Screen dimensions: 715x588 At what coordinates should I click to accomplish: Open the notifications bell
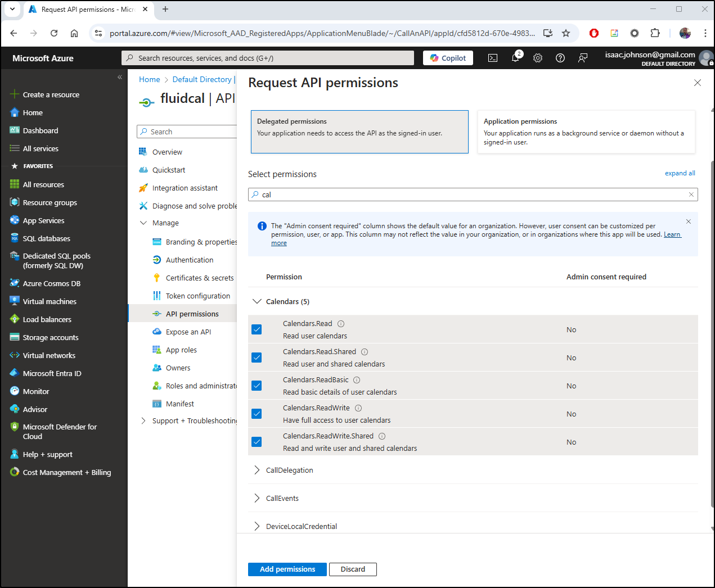point(516,57)
